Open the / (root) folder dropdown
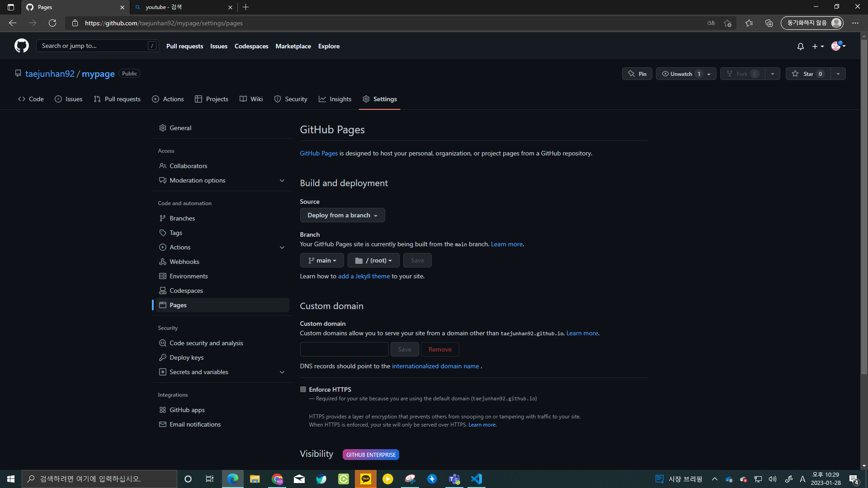Image resolution: width=868 pixels, height=488 pixels. coord(373,260)
